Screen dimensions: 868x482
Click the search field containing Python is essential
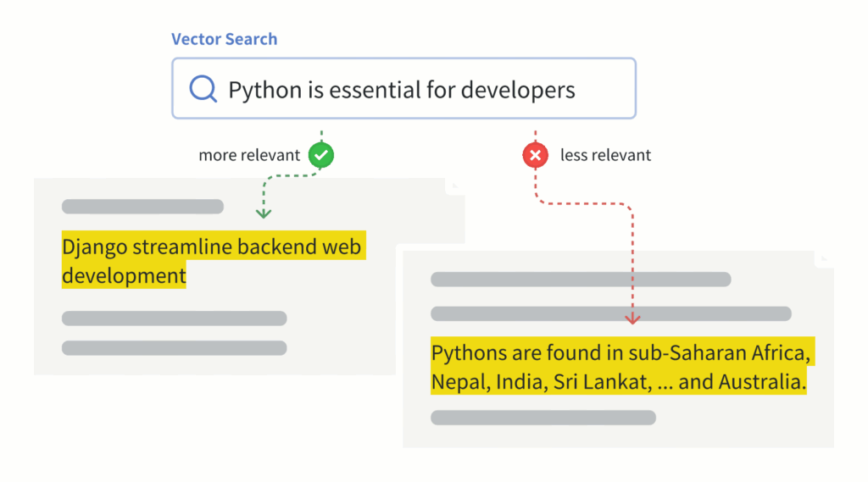[x=403, y=89]
